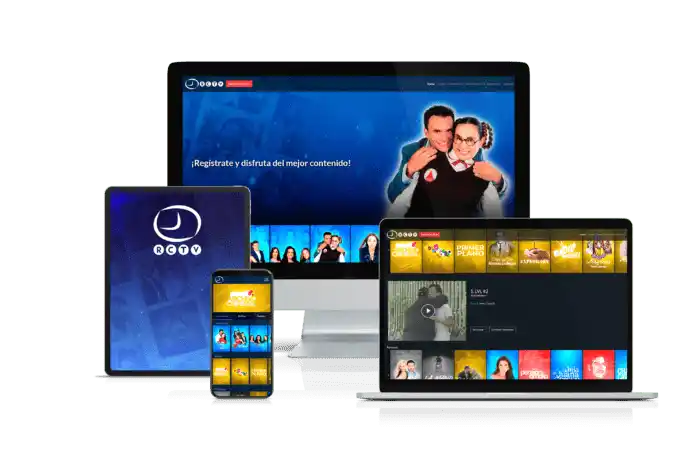696x465 pixels.
Task: Open the third yellow tile on the phone
Action: 258,371
